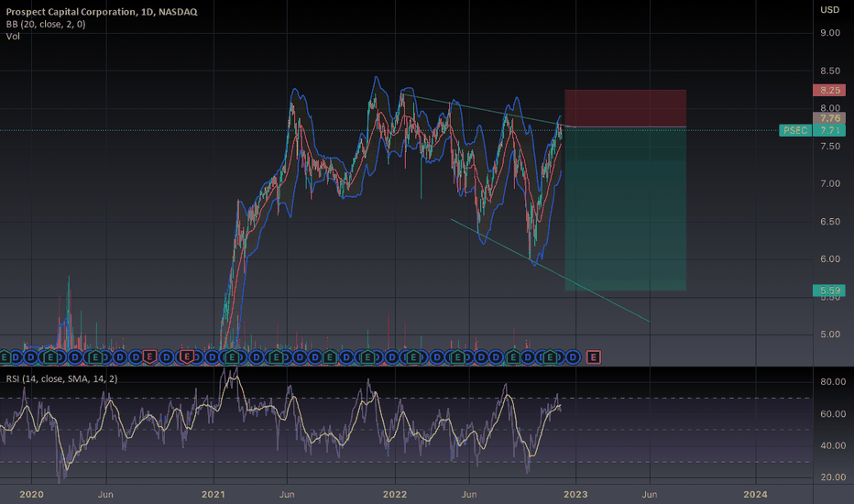Image resolution: width=854 pixels, height=504 pixels.
Task: Click the last blue dividend marker before 2023
Action: point(573,357)
